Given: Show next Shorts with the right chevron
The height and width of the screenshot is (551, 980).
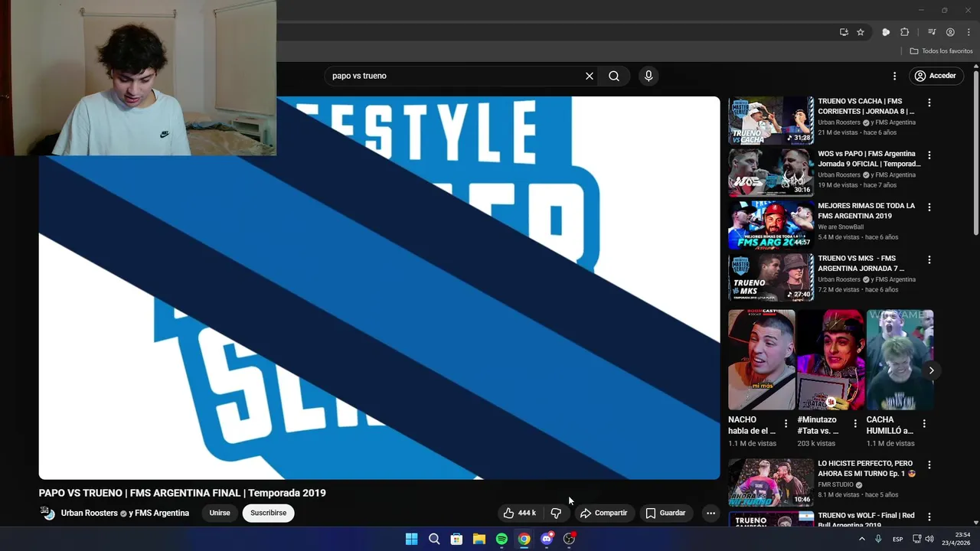Looking at the screenshot, I should (x=931, y=370).
